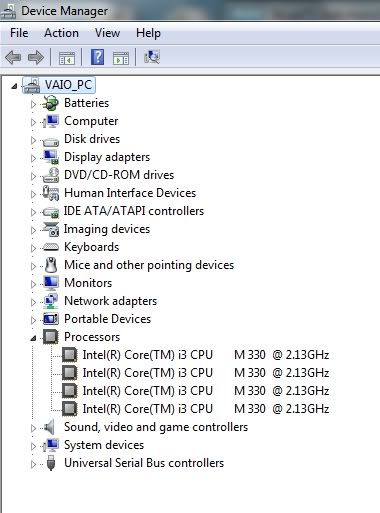Open the View menu

[x=107, y=33]
